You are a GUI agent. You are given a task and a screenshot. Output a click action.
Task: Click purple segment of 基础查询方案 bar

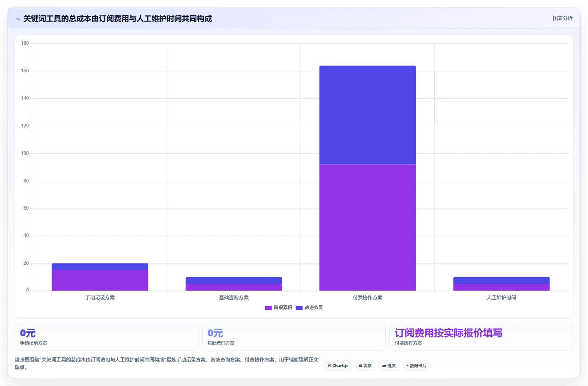(234, 287)
